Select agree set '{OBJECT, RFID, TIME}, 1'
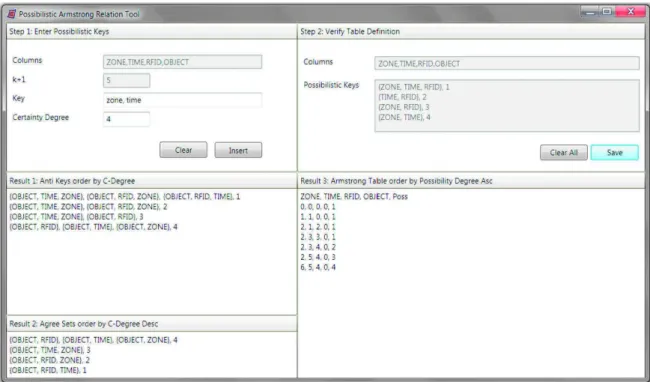 click(x=48, y=370)
